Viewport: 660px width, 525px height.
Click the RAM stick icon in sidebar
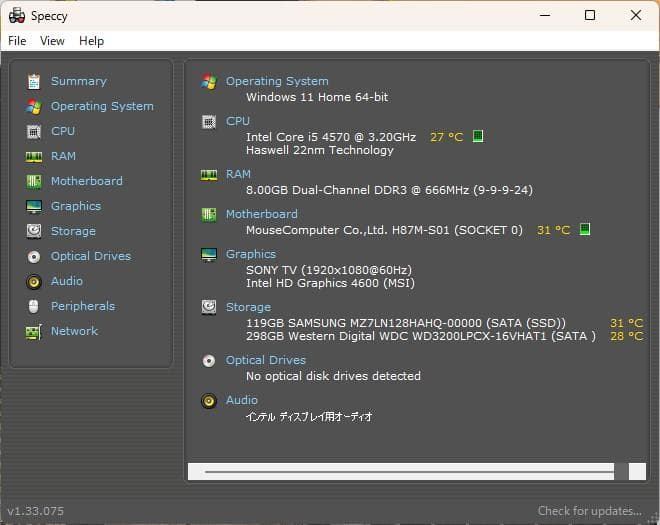(34, 157)
